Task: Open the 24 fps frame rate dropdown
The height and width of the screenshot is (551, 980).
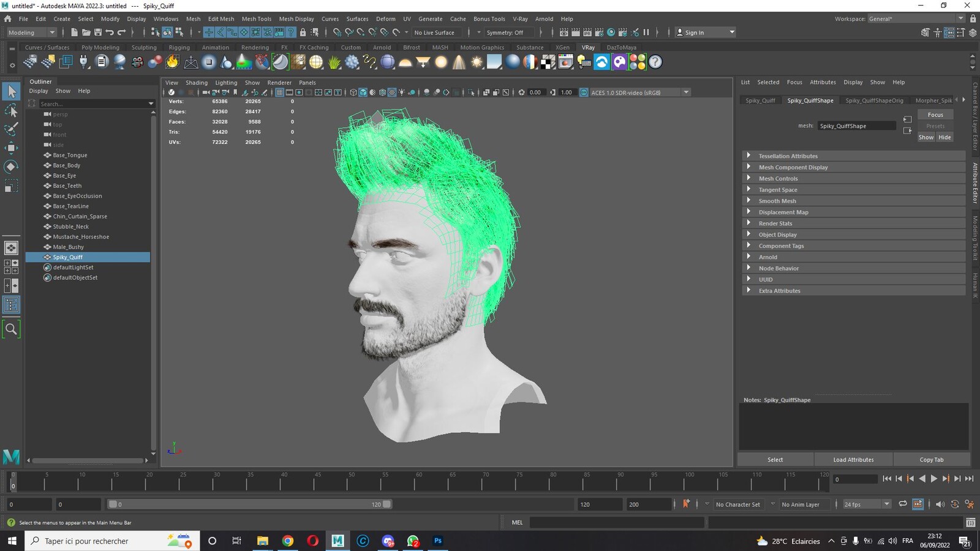Action: [867, 504]
